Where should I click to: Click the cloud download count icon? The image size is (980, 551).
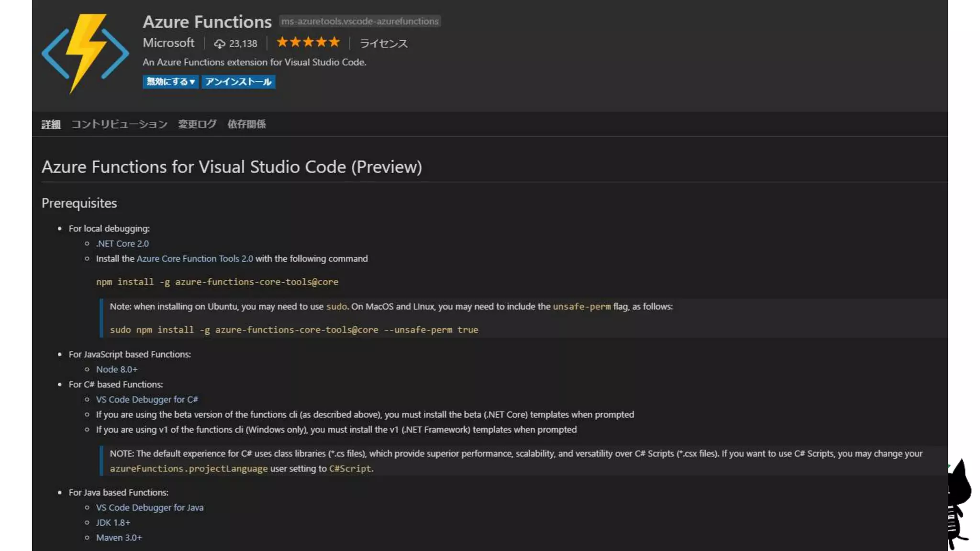pos(220,44)
